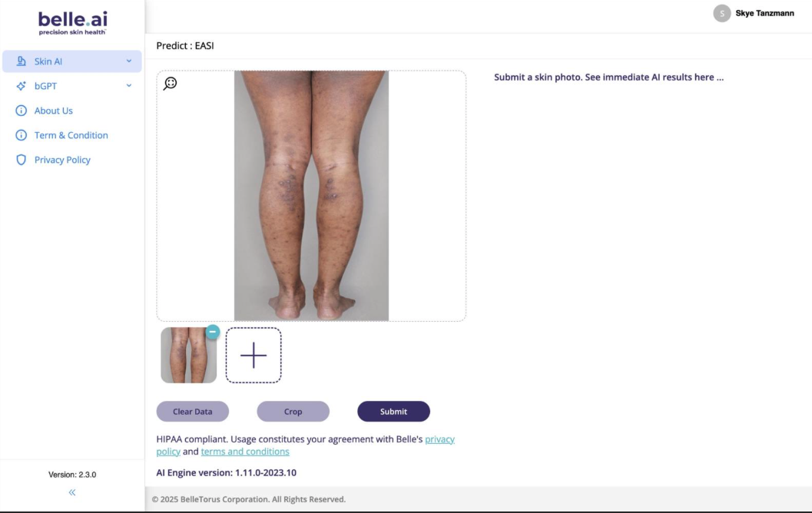Open the terms and conditions link
Viewport: 812px width, 513px height.
point(245,452)
